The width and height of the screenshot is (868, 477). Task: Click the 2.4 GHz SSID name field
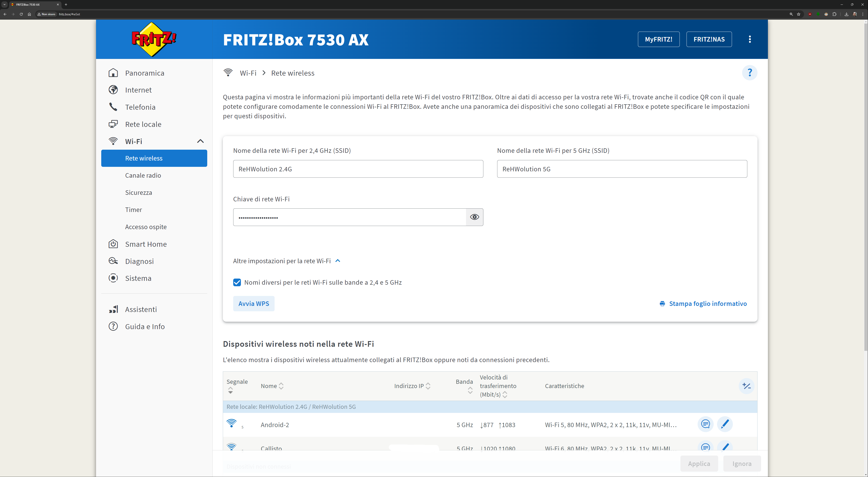358,169
